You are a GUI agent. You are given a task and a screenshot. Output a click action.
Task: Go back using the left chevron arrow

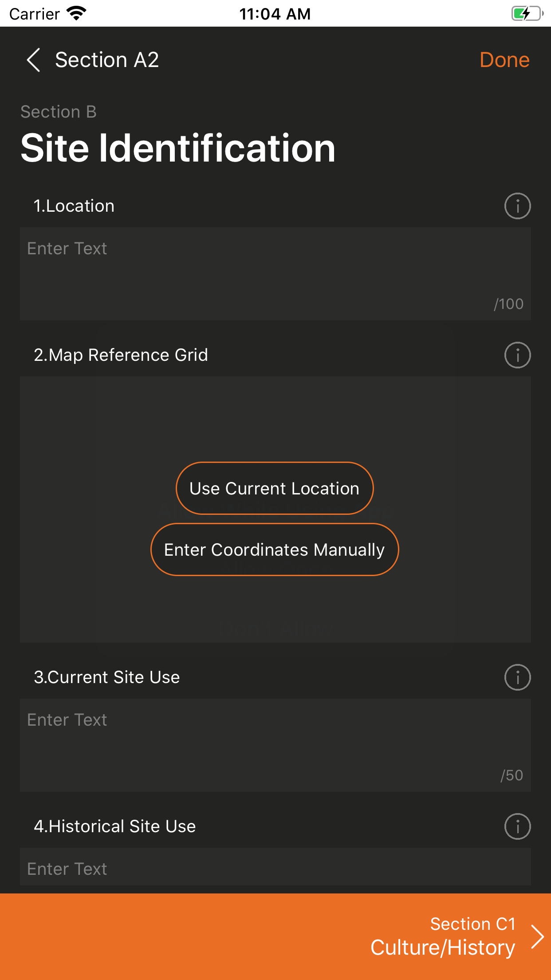point(33,59)
